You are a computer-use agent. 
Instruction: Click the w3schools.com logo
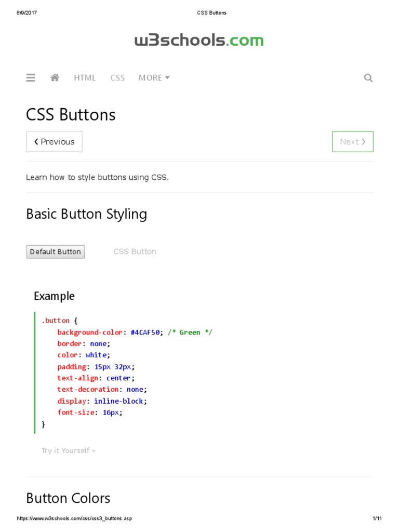coord(199,41)
